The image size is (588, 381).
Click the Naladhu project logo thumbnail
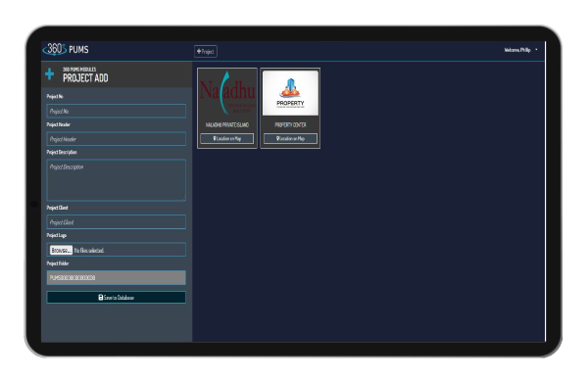pyautogui.click(x=227, y=93)
